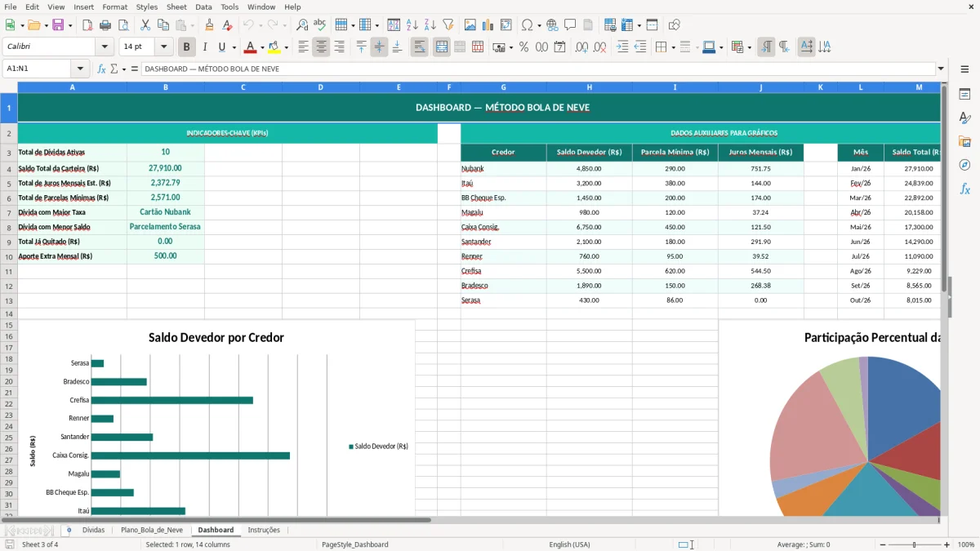Toggle Center Horizontally alignment
980x551 pixels.
tap(321, 47)
